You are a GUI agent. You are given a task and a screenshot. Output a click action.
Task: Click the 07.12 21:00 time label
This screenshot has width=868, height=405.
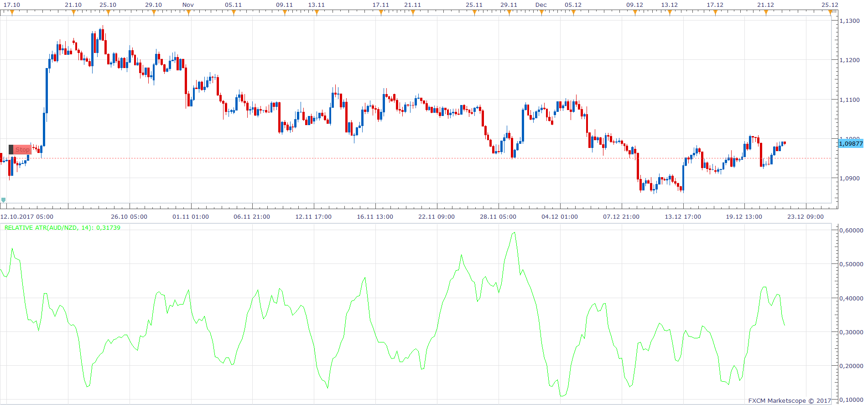coord(621,216)
